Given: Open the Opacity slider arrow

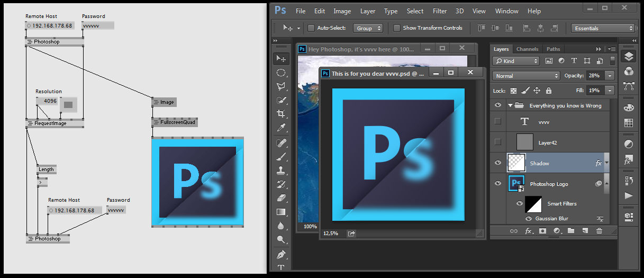Looking at the screenshot, I should (609, 76).
